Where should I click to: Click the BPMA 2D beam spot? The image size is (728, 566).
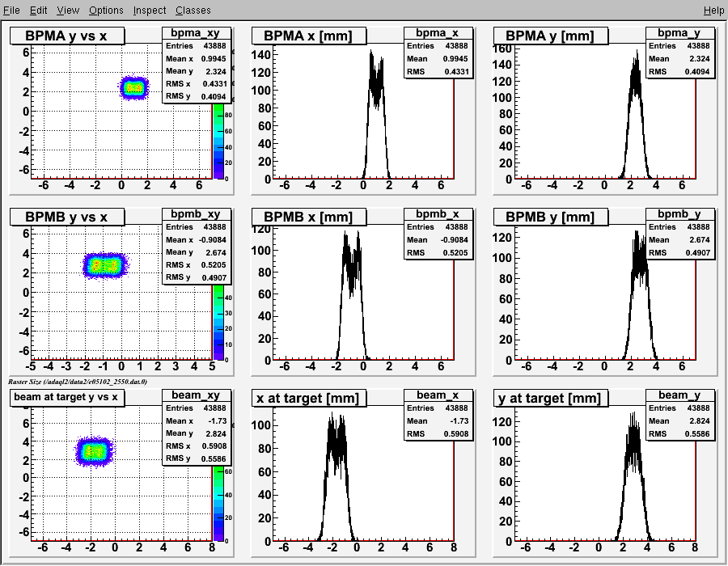tap(134, 88)
